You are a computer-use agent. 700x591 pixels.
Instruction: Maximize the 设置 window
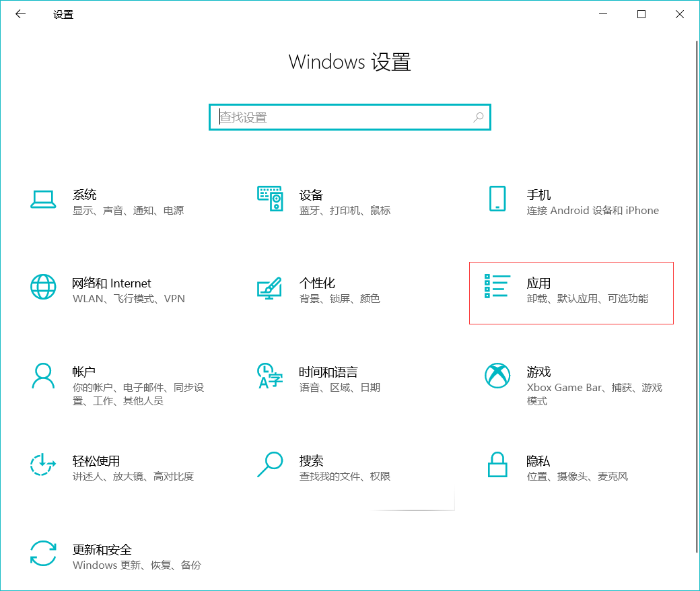pos(641,14)
